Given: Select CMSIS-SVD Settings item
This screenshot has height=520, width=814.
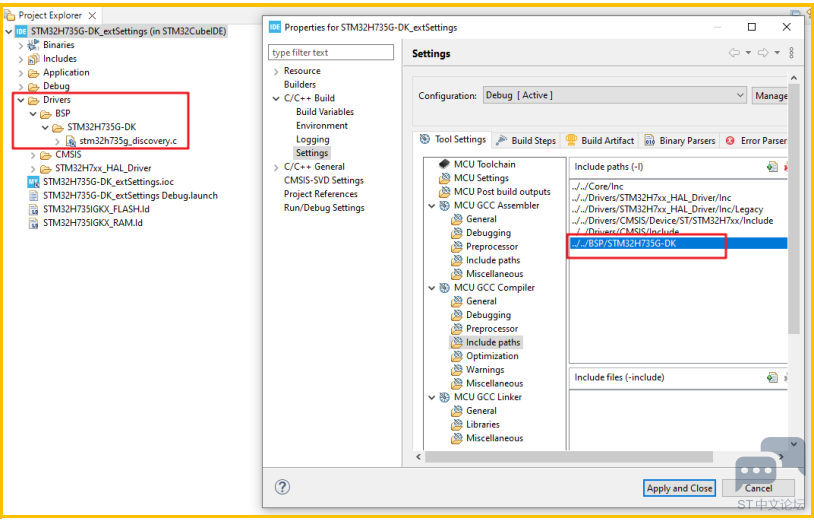Looking at the screenshot, I should point(323,181).
